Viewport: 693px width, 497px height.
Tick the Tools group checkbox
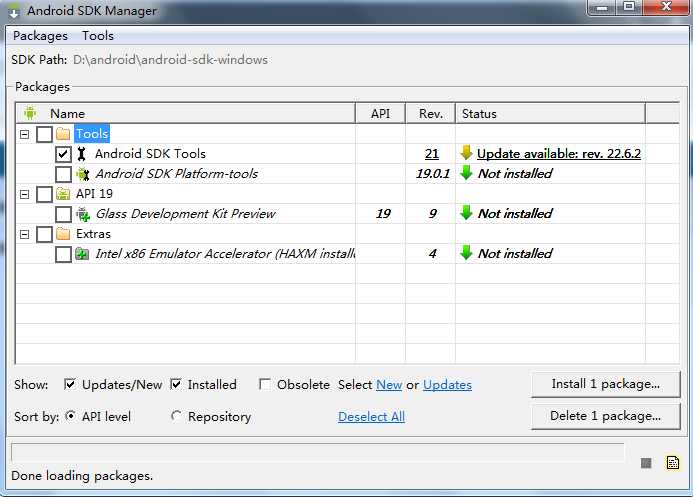click(44, 134)
